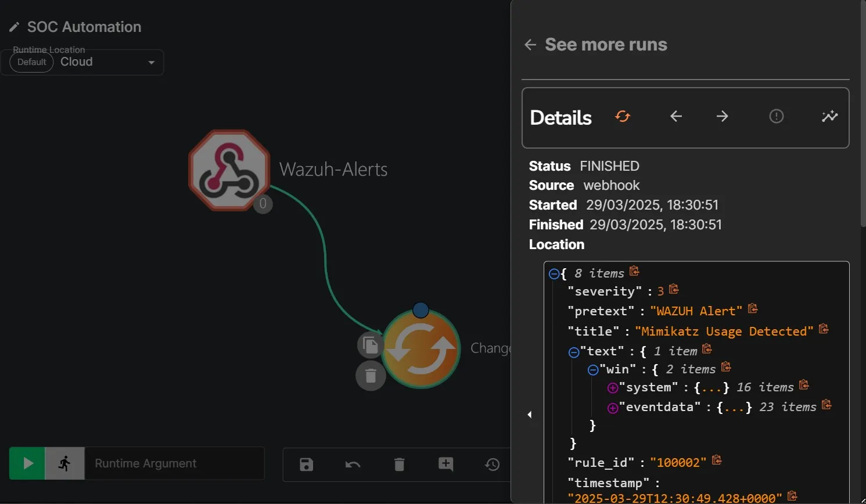The width and height of the screenshot is (866, 504).
Task: Collapse the "win" JSON object
Action: tap(593, 370)
